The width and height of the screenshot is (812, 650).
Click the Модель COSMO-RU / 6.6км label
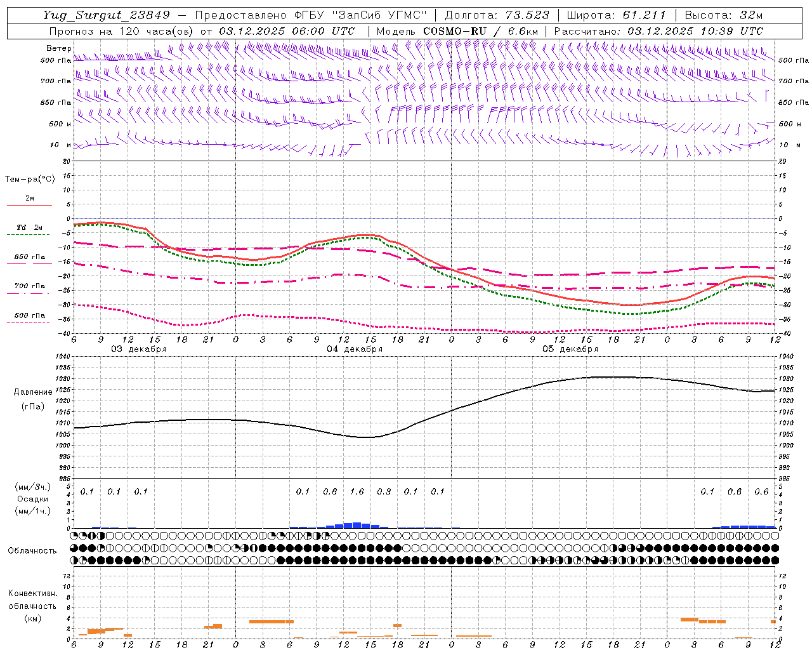point(457,31)
